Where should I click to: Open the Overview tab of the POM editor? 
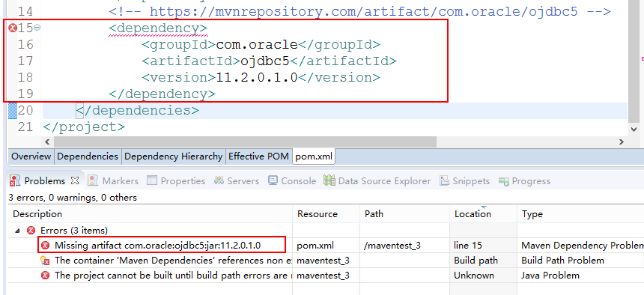tap(31, 156)
